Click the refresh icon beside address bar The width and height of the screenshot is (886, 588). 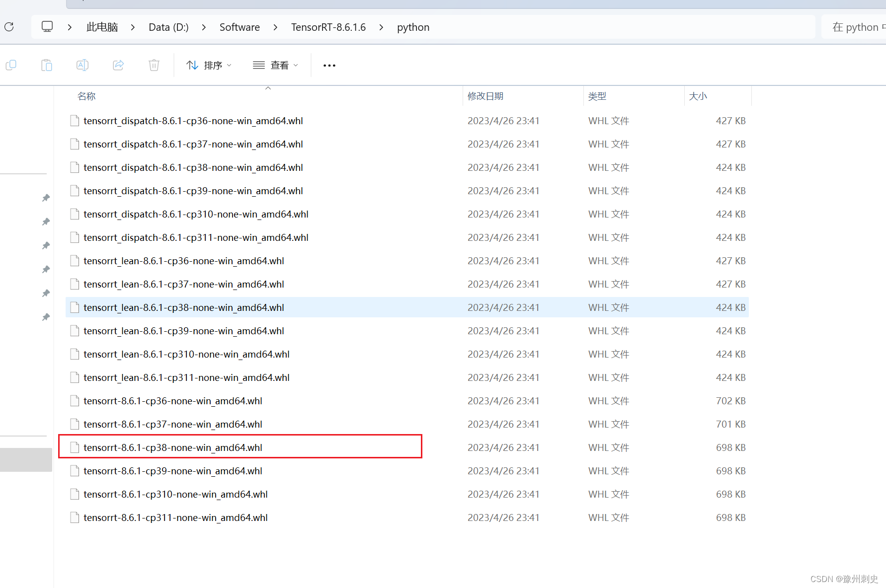9,27
